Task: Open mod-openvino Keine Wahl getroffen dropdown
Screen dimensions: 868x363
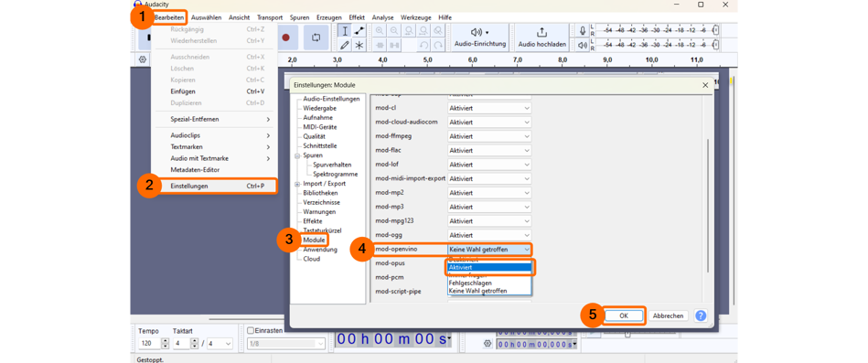Action: tap(489, 250)
